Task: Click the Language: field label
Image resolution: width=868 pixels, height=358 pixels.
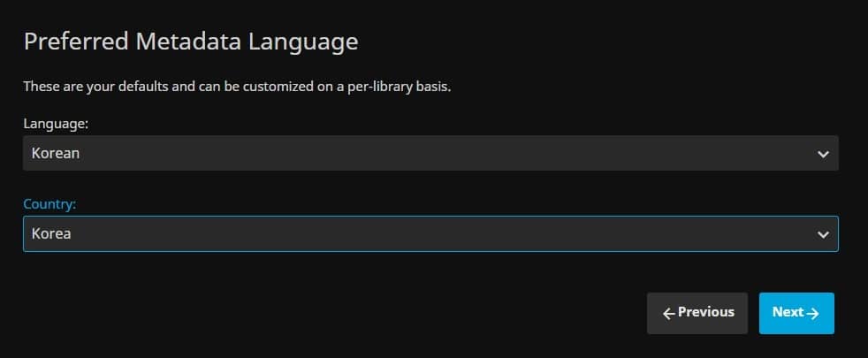Action: click(56, 124)
